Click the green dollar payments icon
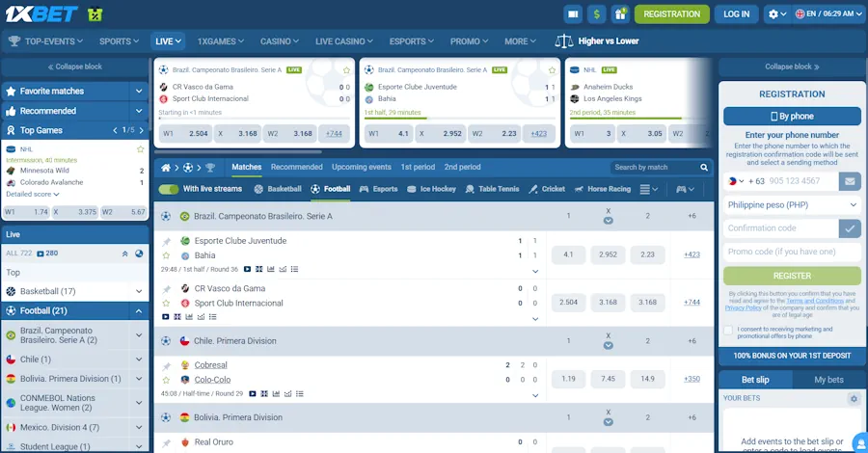This screenshot has width=868, height=453. point(596,13)
